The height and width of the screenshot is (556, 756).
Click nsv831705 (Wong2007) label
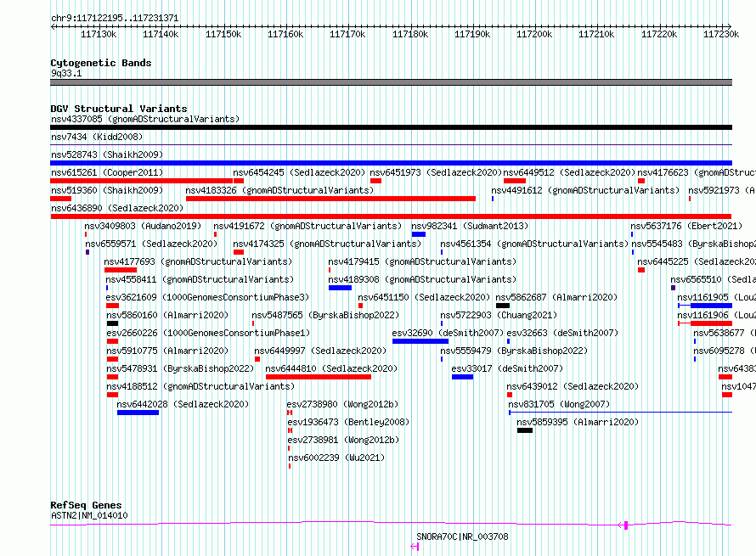click(559, 404)
